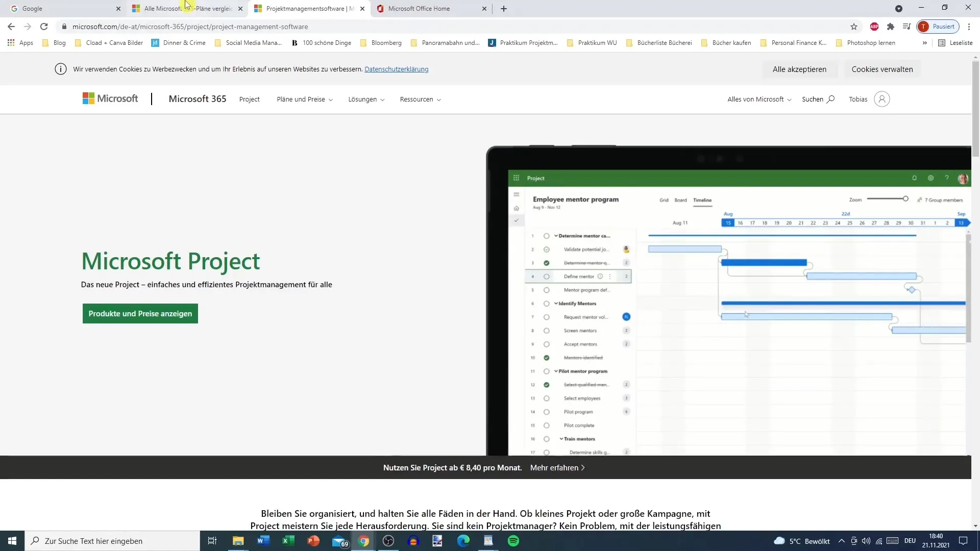Expand the Ressourcen menu
Screen dimensions: 980x551
click(x=421, y=99)
